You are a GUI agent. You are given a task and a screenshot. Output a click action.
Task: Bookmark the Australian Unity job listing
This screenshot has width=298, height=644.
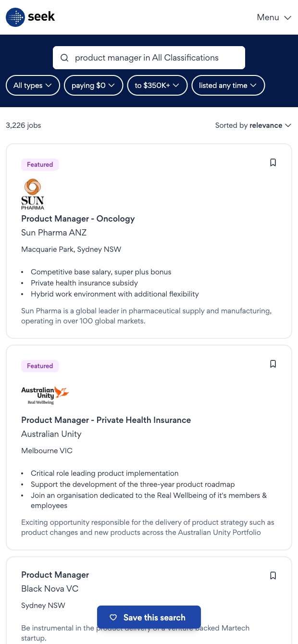[x=273, y=364]
